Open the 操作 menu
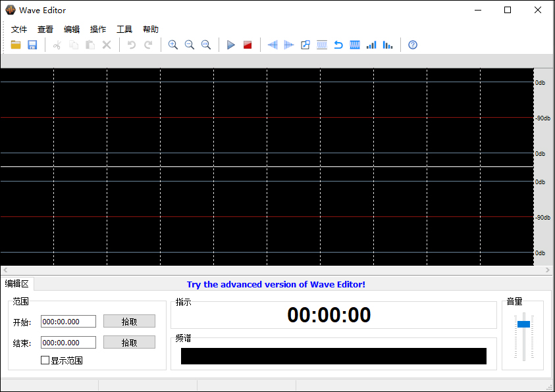 point(97,29)
